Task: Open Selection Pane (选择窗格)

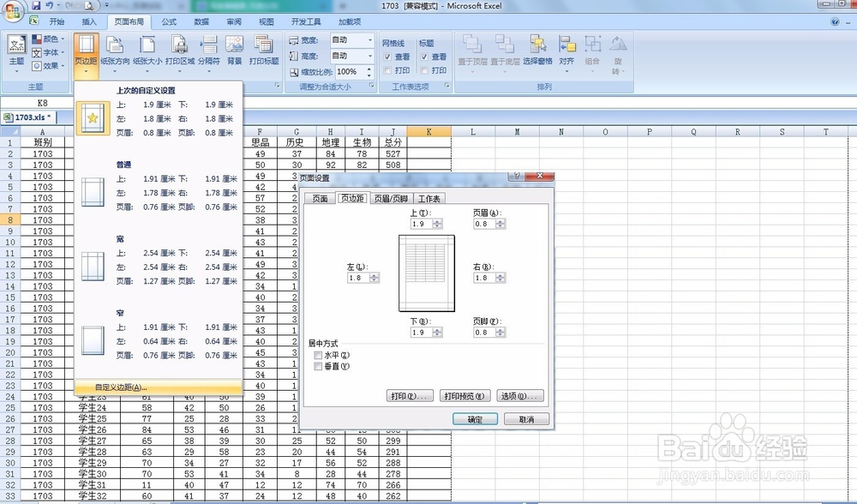Action: point(538,51)
